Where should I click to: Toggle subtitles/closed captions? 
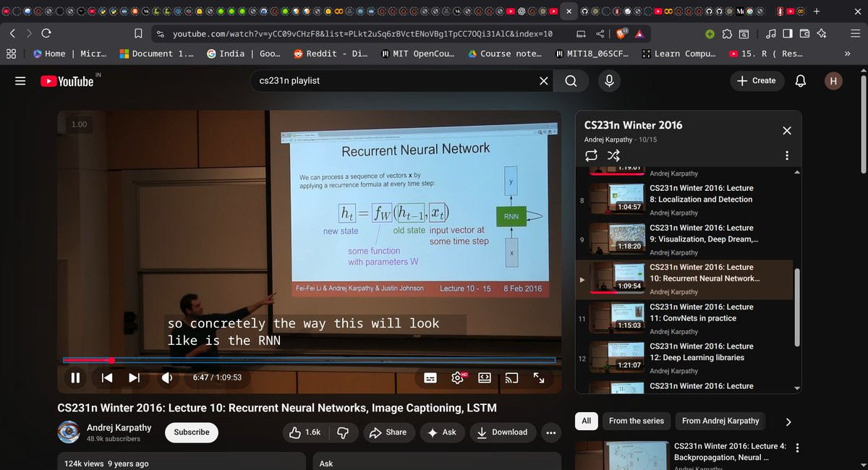[x=430, y=377]
